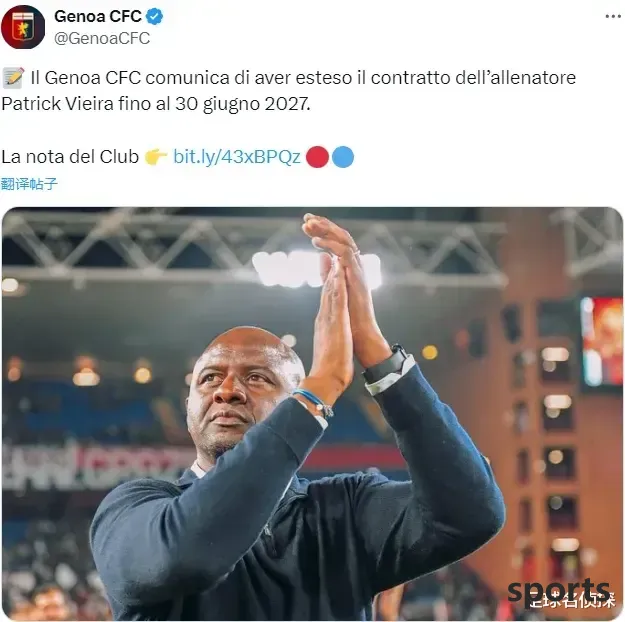Click the blue circle emoji
The image size is (625, 622).
343,157
